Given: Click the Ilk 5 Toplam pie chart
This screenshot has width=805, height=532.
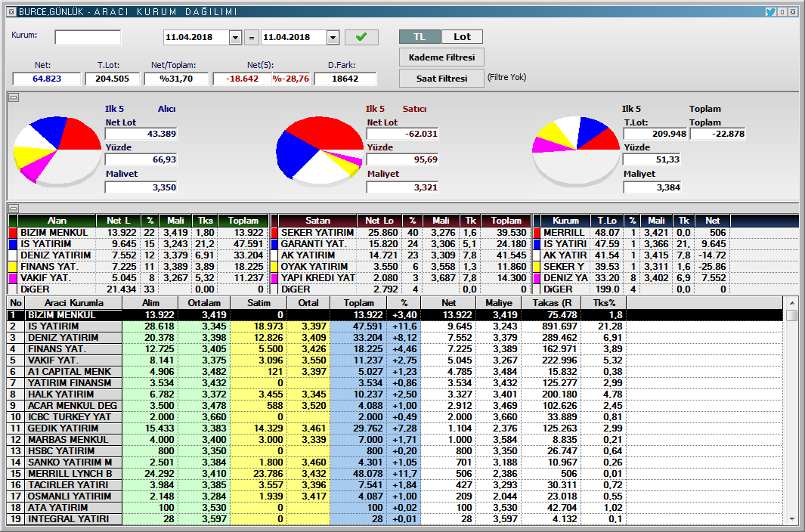Looking at the screenshot, I should coord(576,151).
